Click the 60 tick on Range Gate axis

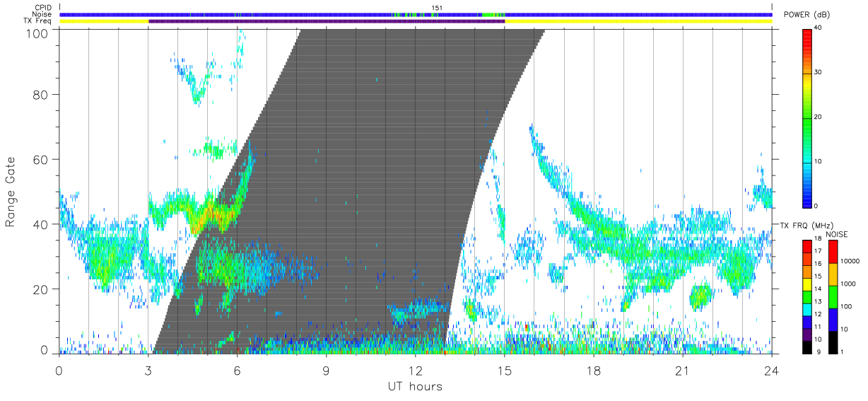click(x=42, y=160)
